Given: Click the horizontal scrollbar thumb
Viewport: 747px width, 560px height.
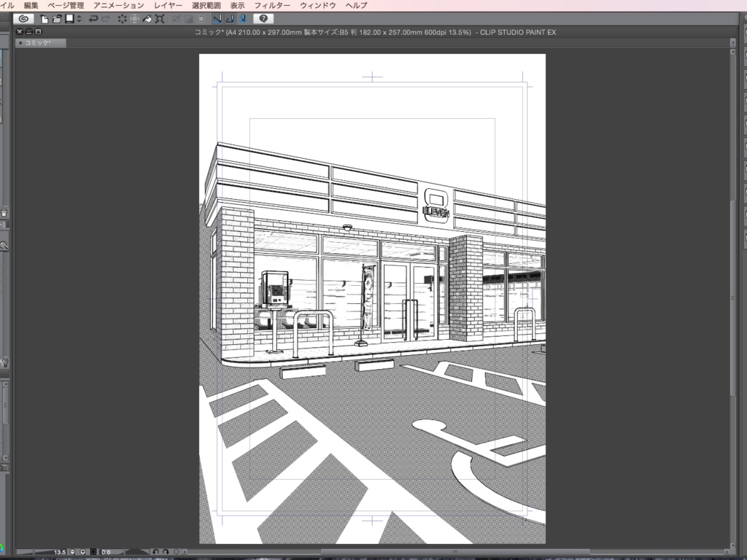Looking at the screenshot, I should point(455,552).
